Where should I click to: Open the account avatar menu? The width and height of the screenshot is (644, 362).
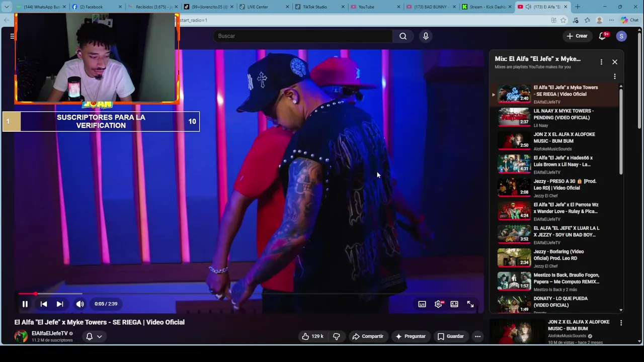(x=621, y=36)
